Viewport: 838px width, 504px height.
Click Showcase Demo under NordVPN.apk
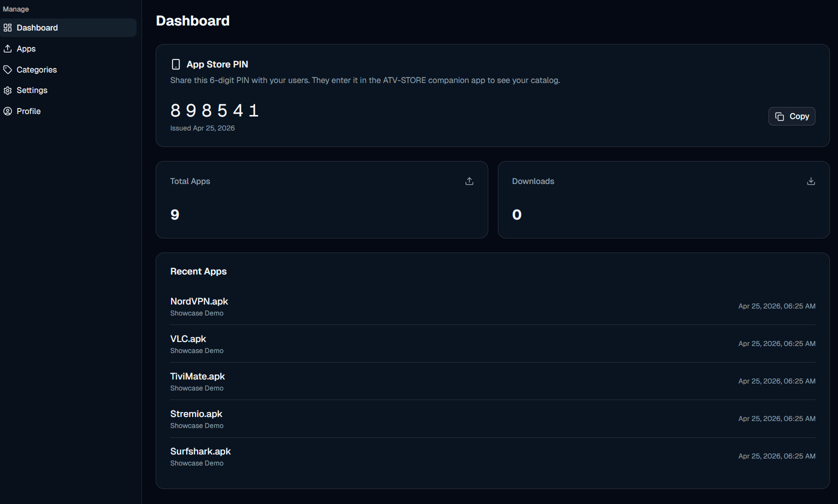[x=197, y=313]
